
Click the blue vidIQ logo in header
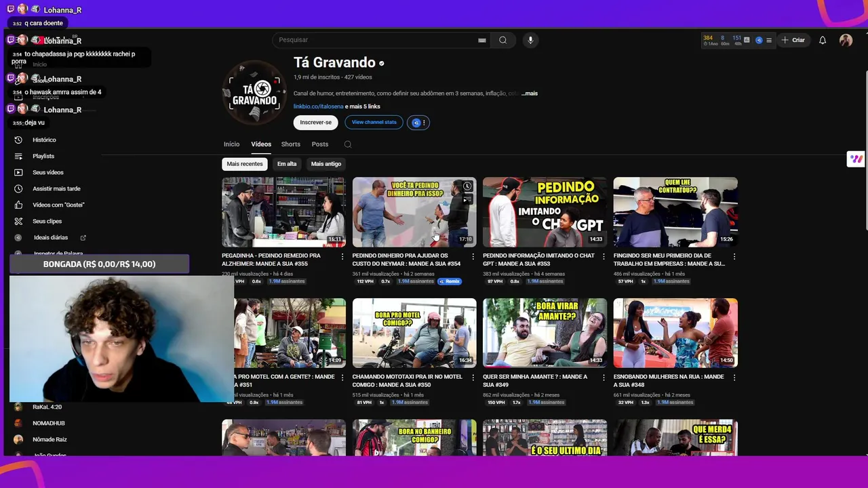[759, 40]
